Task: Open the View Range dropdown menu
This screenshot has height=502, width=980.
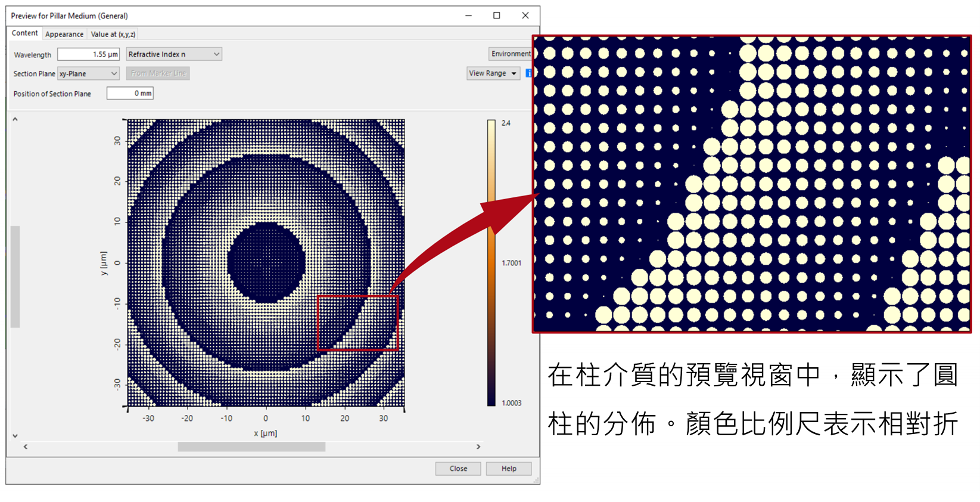Action: (x=493, y=73)
